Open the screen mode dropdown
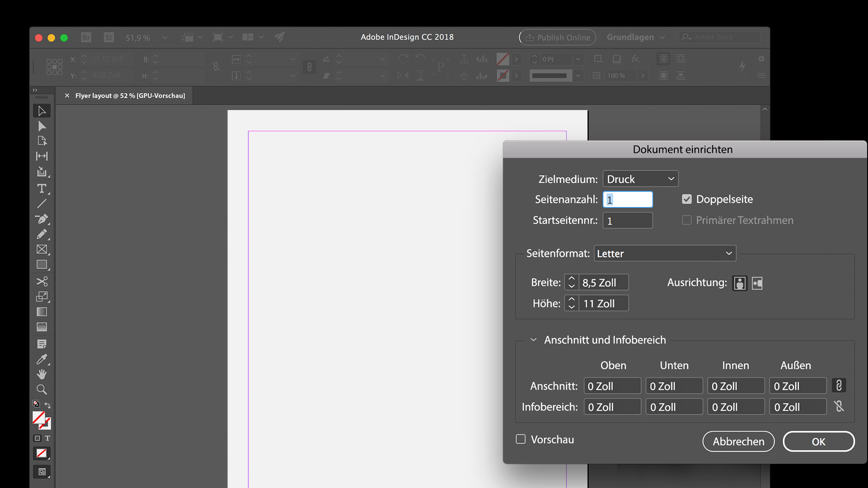This screenshot has height=488, width=868. point(223,37)
